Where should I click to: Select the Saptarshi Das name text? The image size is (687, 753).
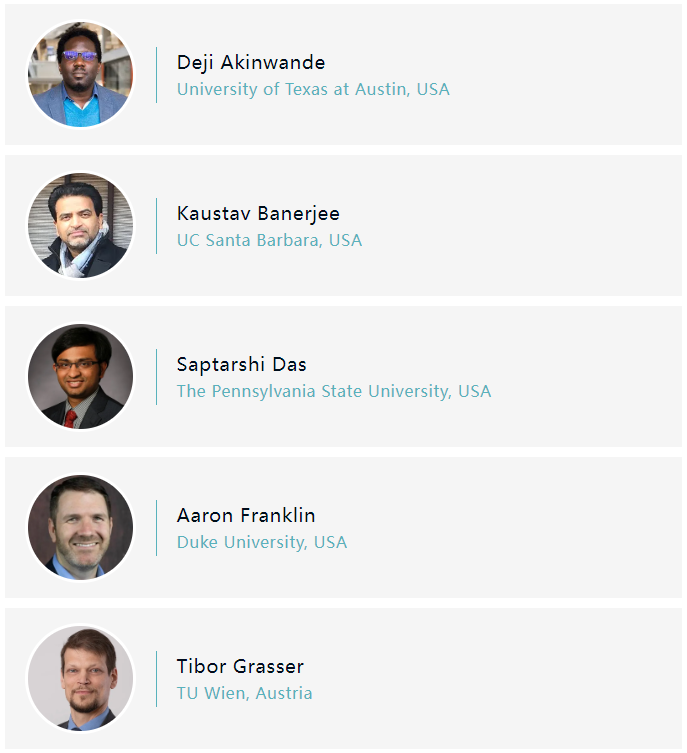point(242,364)
